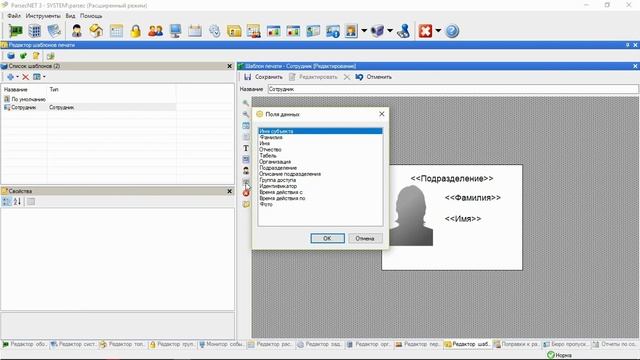The image size is (640, 360).
Task: Click the blue add template plus icon
Action: click(x=10, y=77)
